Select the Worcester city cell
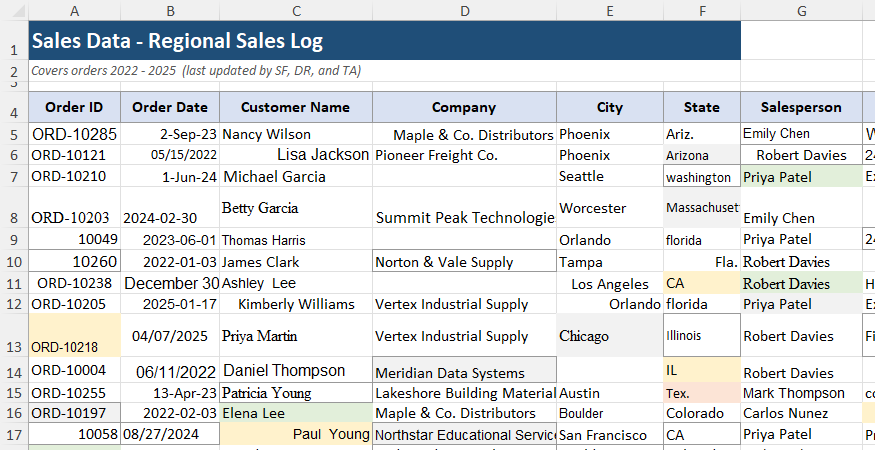This screenshot has height=450, width=875. pos(610,207)
